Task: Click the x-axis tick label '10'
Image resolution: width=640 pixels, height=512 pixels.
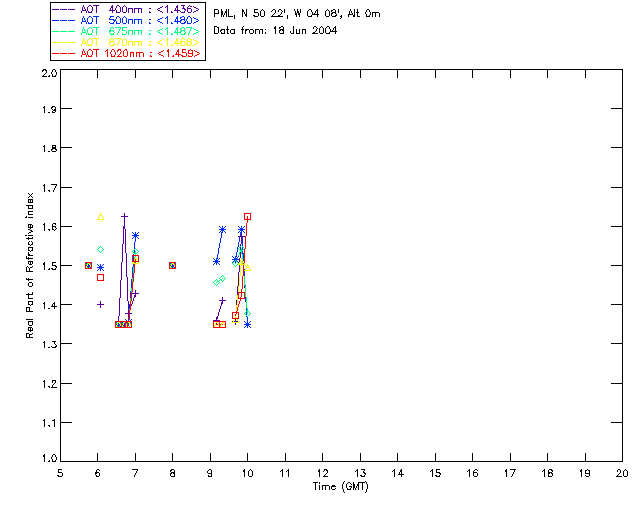Action: coord(247,473)
